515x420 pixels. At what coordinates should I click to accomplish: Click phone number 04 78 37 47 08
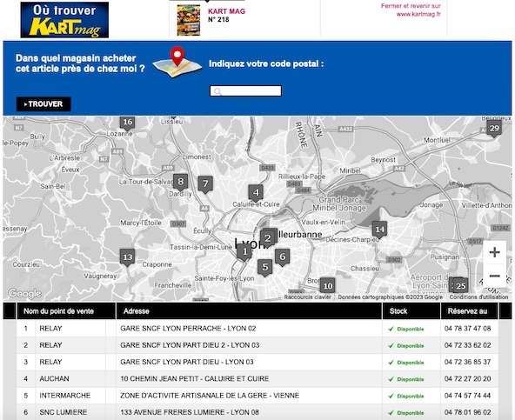467,329
